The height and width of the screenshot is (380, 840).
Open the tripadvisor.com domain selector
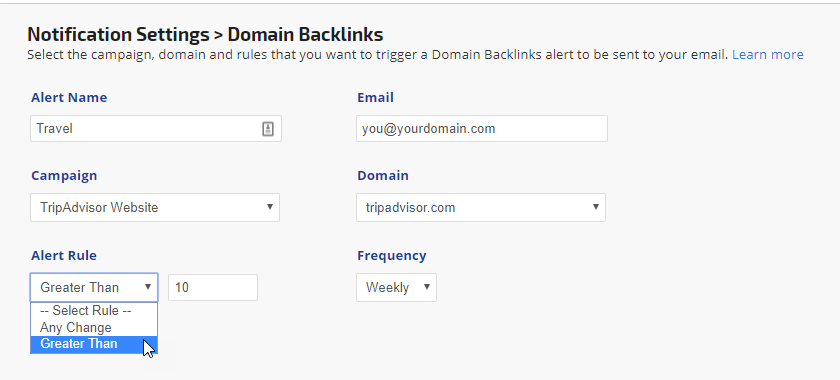click(481, 207)
